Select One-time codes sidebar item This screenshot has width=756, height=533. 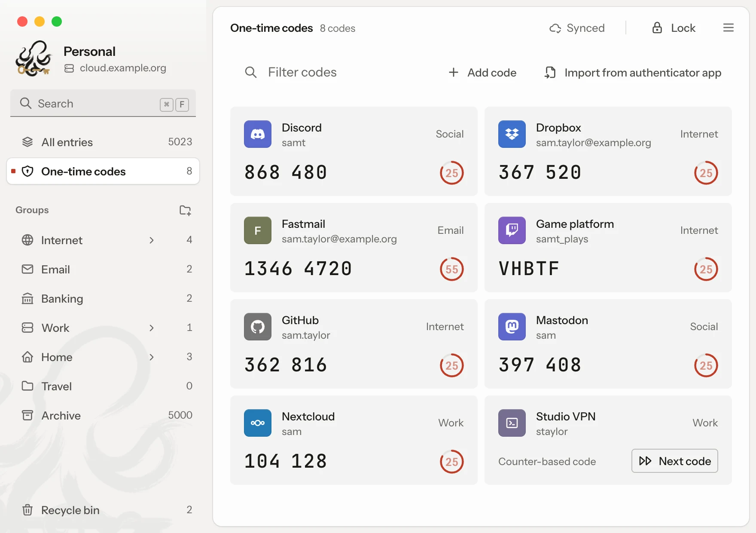[x=103, y=172]
